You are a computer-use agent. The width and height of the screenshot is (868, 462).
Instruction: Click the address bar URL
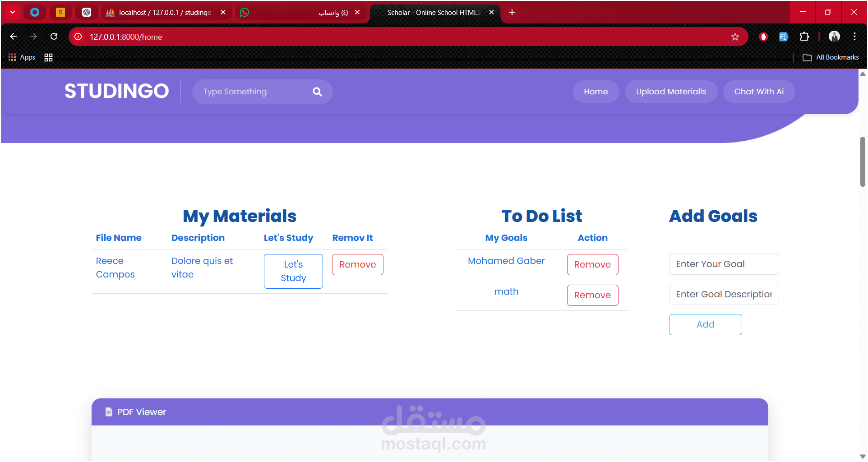click(x=126, y=37)
